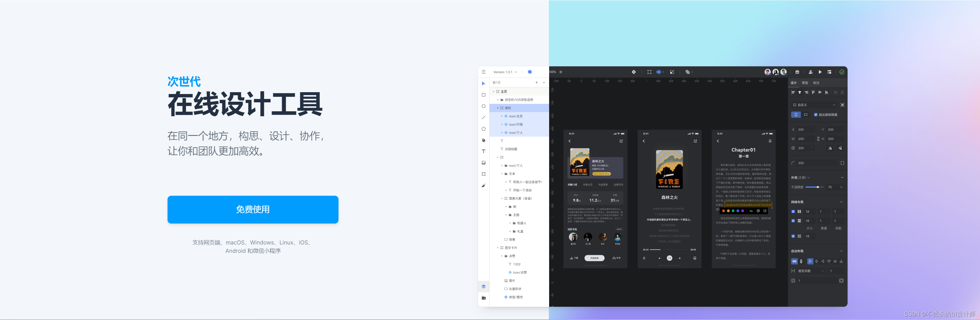980x320 pixels.
Task: Switch to the 标注 tab
Action: pyautogui.click(x=816, y=83)
